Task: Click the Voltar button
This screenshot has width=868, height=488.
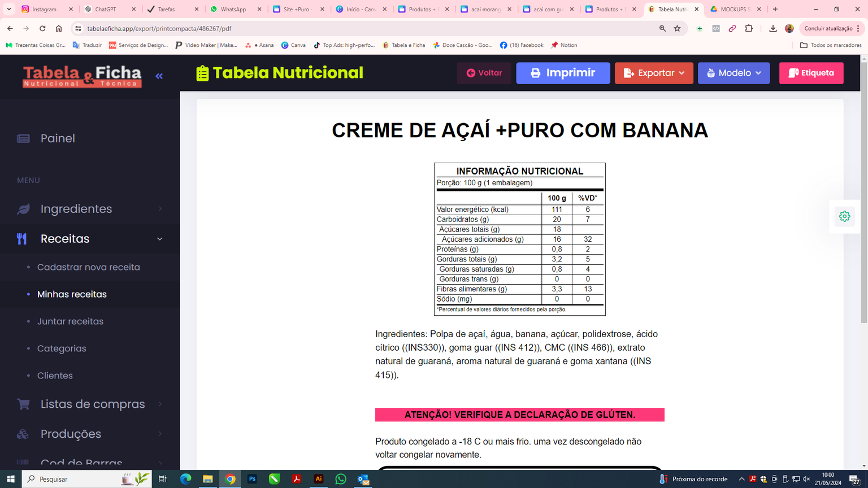Action: [484, 73]
